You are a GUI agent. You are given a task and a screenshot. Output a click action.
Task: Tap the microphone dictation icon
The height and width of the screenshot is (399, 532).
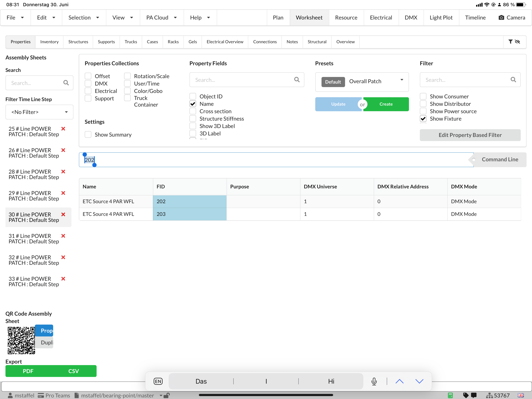[374, 381]
